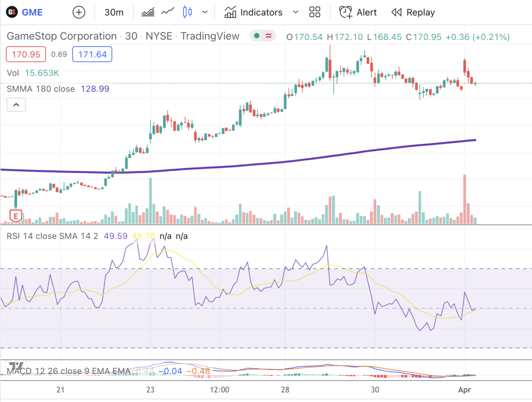Open the indicator templates grid icon

[x=314, y=12]
